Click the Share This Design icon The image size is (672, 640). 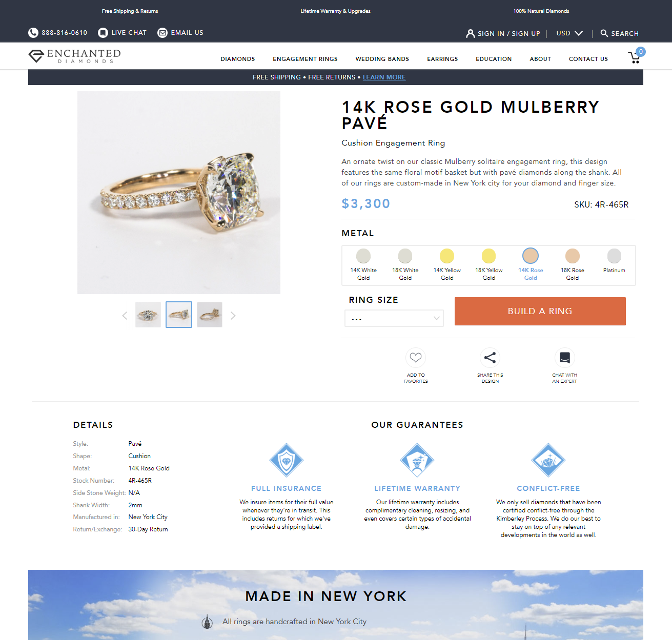tap(490, 358)
